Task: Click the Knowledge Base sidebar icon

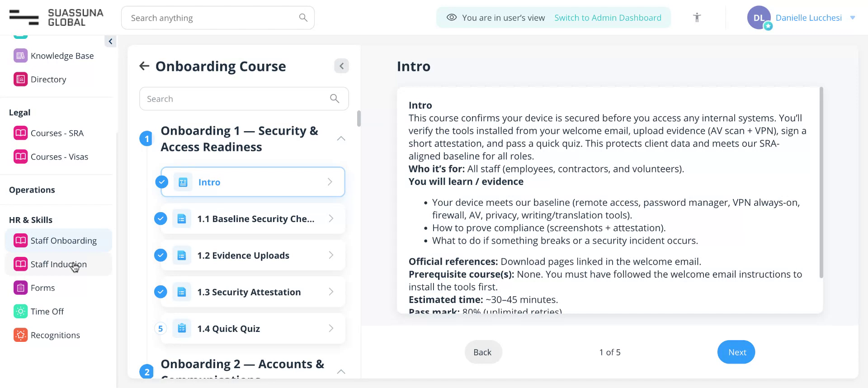Action: (x=20, y=56)
